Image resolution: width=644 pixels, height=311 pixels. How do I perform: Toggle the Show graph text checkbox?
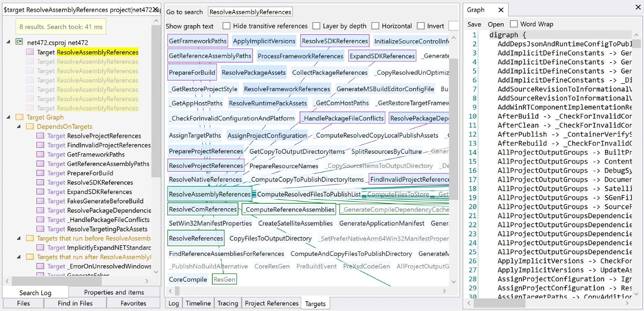pyautogui.click(x=189, y=26)
